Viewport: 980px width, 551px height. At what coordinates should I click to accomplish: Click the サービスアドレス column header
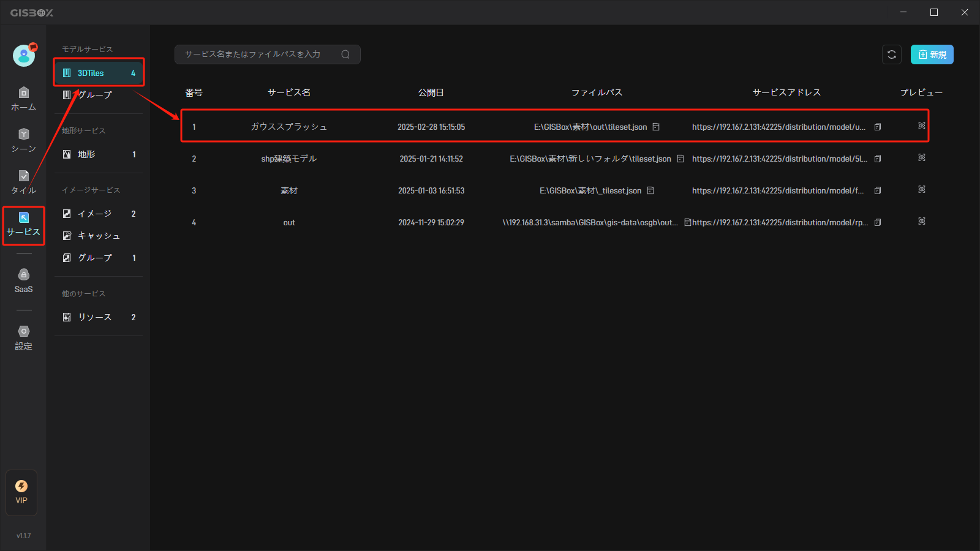(786, 92)
